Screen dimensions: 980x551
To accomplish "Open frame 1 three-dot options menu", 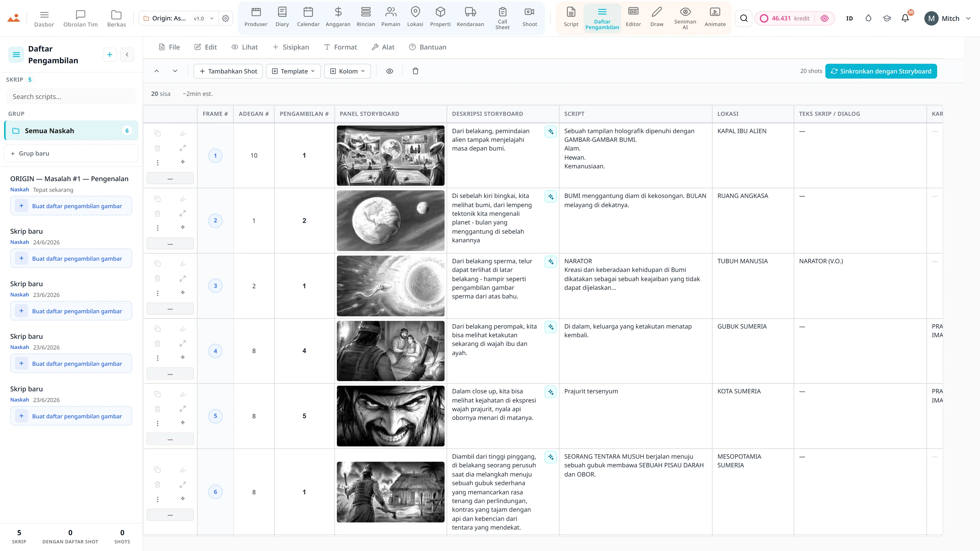I will tap(157, 163).
